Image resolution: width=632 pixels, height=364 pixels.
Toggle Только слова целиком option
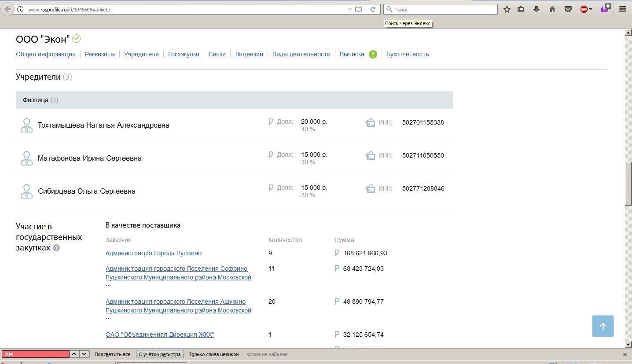[214, 354]
